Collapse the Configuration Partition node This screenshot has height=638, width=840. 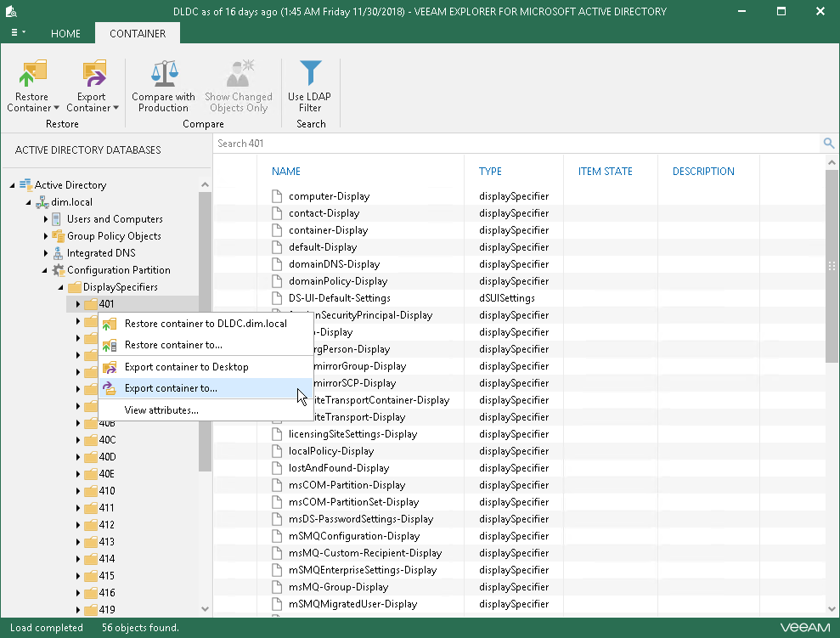coord(46,270)
